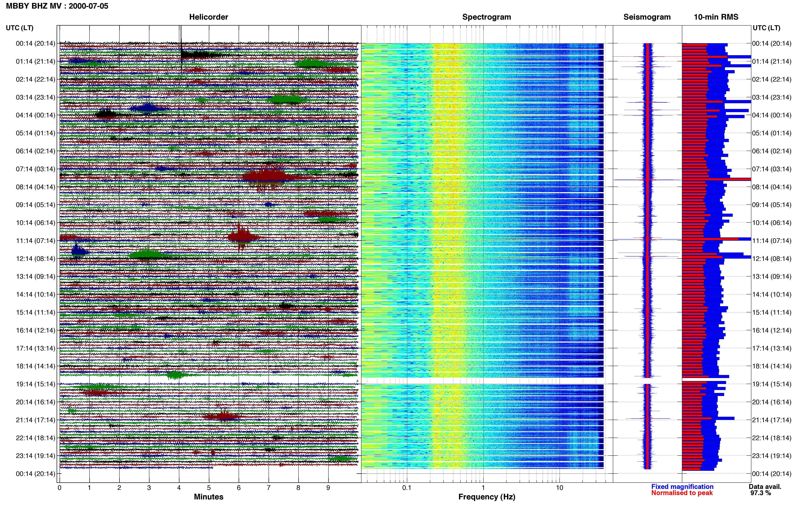Click left time label 13:14 (09:14)
Viewport: 812px width, 508px height.
tap(35, 276)
